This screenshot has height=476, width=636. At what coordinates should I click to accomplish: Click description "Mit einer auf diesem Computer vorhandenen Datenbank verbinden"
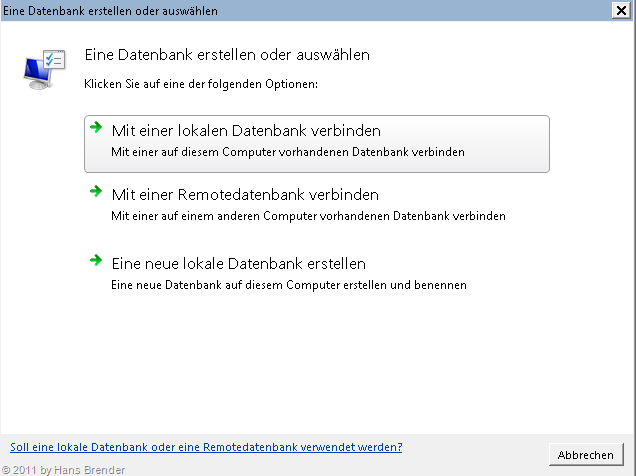pos(288,152)
